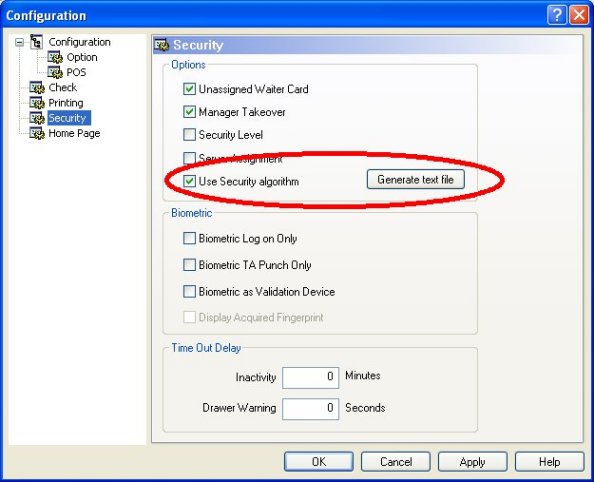Open the Printing tree entry
Viewport: 594px width, 482px height.
pos(66,103)
